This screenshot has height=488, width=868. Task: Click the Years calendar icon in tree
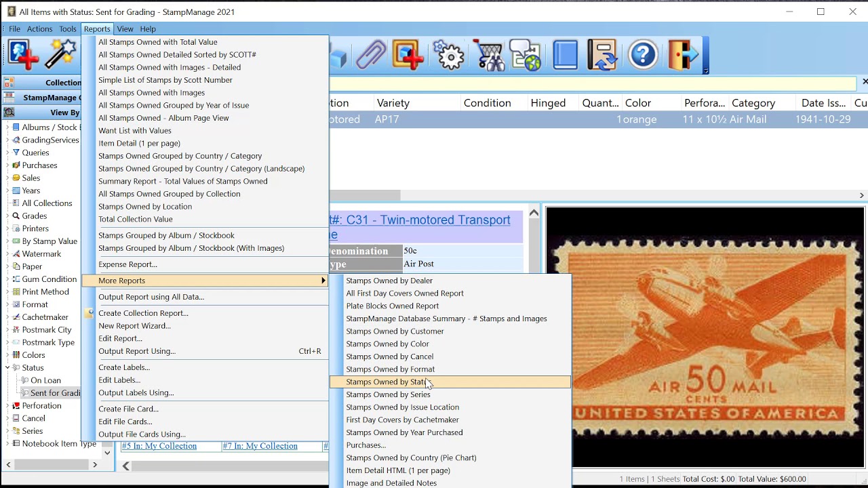tap(16, 190)
